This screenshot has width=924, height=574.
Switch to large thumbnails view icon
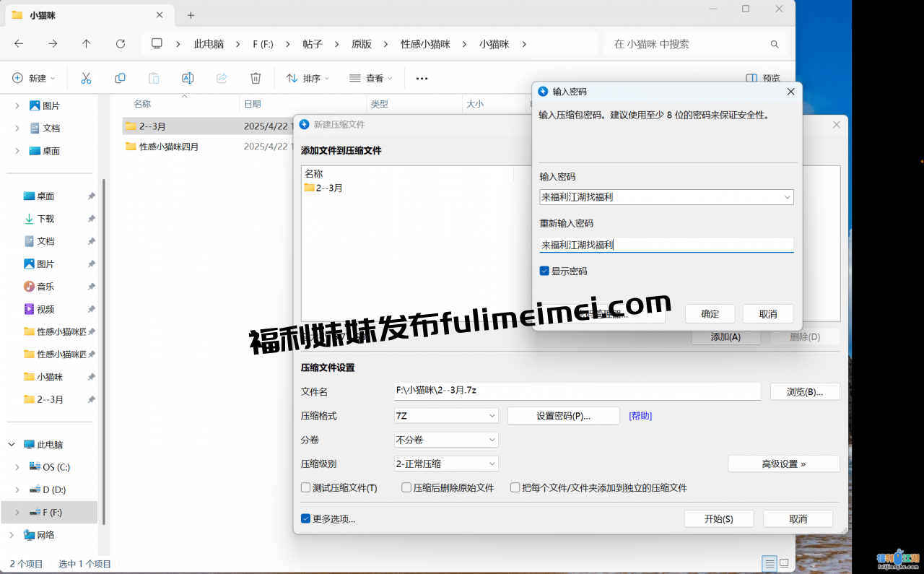click(x=784, y=563)
